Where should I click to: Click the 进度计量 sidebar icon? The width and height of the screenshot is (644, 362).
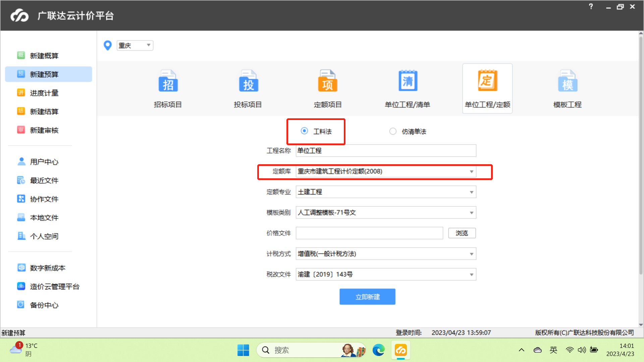[21, 93]
